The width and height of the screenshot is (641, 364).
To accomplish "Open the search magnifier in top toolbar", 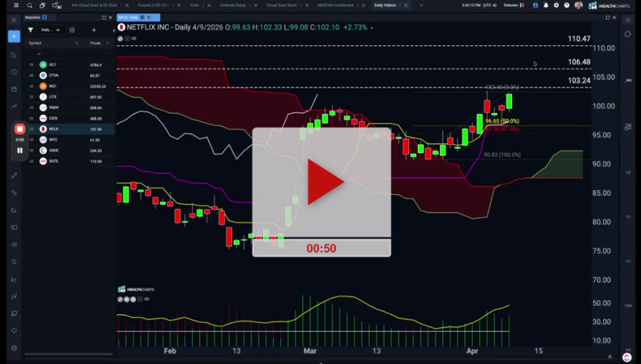I will 29,5.
